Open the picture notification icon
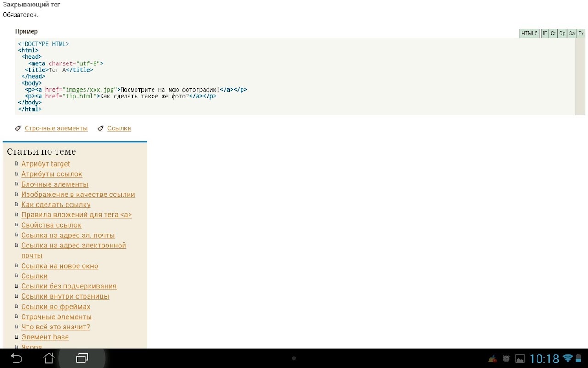The width and height of the screenshot is (588, 368). pos(520,358)
